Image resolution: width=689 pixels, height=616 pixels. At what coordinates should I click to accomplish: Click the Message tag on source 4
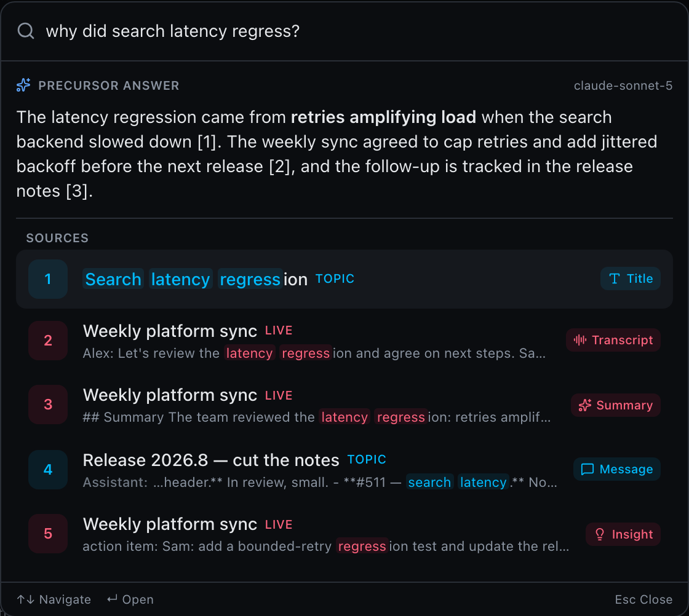pyautogui.click(x=617, y=469)
